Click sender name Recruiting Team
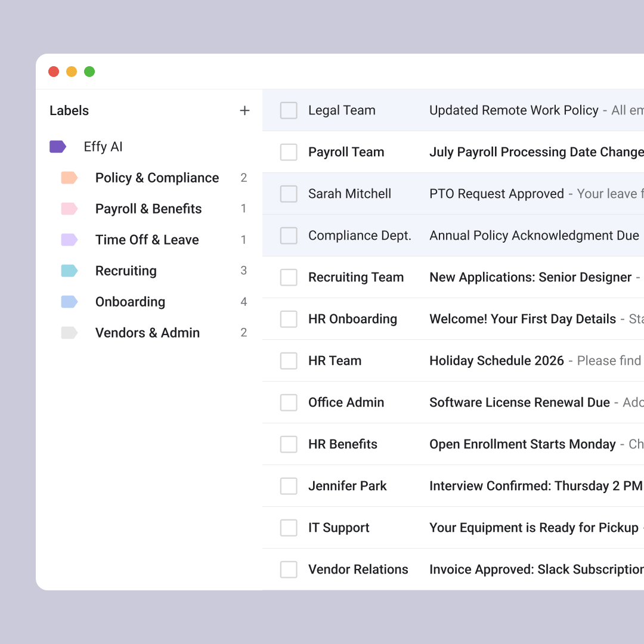Image resolution: width=644 pixels, height=644 pixels. [356, 277]
